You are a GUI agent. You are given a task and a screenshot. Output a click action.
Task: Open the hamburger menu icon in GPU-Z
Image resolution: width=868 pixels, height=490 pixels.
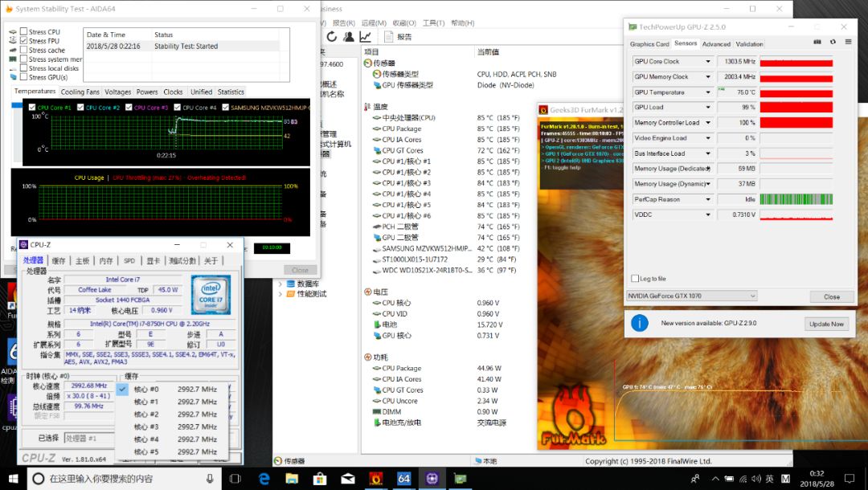[848, 43]
